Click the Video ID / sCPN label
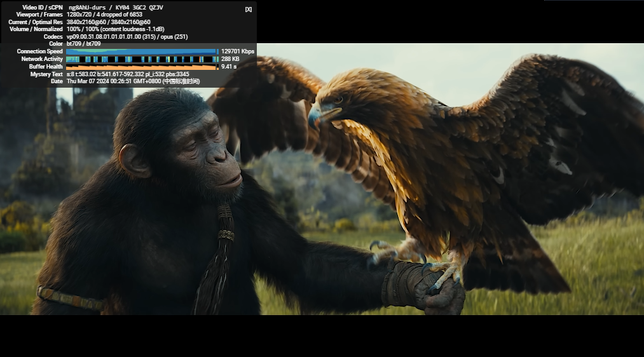 point(42,7)
